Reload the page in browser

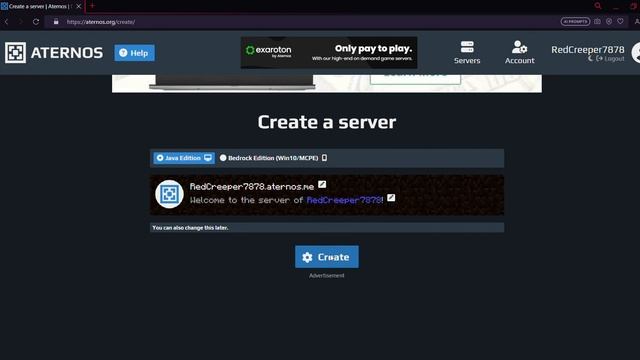click(36, 22)
